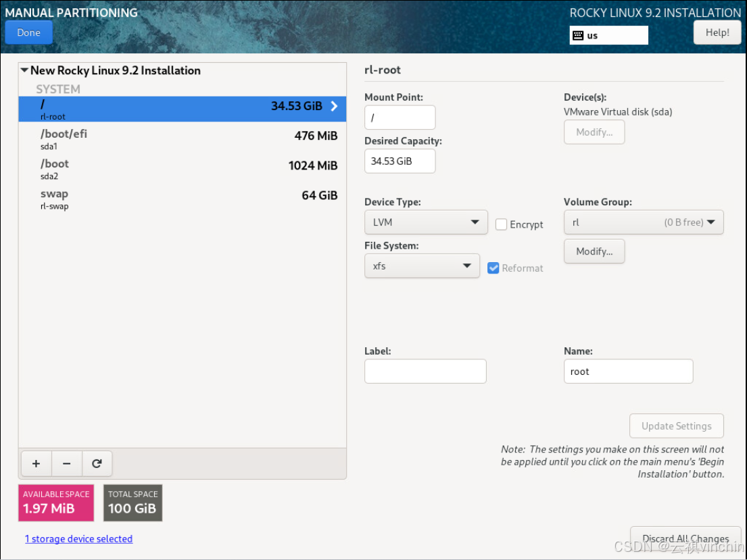Click the reload storage configuration icon
This screenshot has height=560, width=747.
97,463
